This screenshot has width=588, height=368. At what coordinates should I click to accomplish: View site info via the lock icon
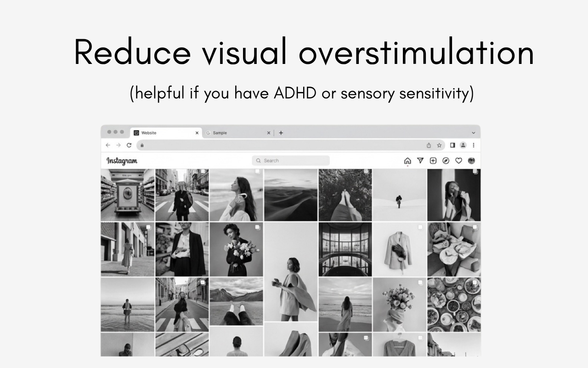[x=142, y=145]
